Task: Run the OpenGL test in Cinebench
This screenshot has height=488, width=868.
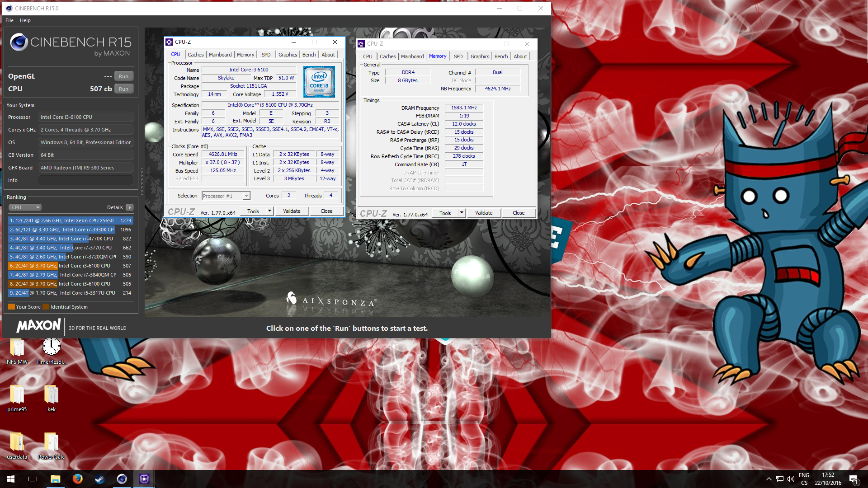Action: tap(124, 76)
